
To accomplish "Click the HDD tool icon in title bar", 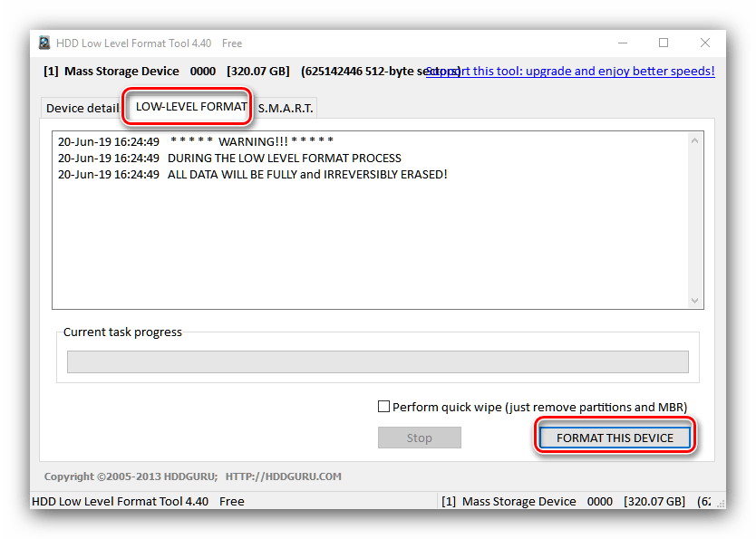I will point(44,43).
